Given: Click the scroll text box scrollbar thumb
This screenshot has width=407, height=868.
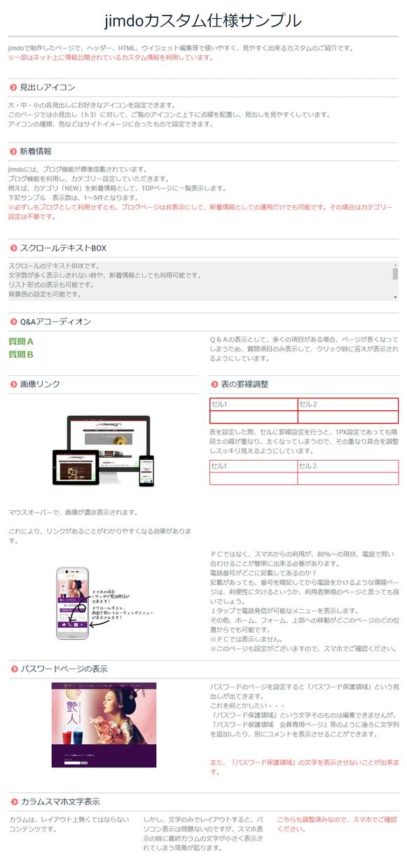Looking at the screenshot, I should (x=395, y=274).
